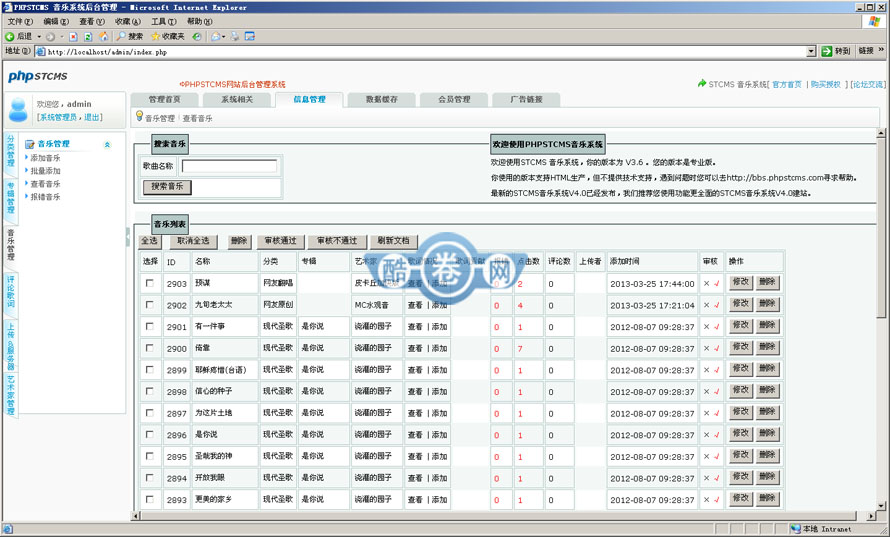Tick the checkbox for song 2901 有一件事
The height and width of the screenshot is (537, 890).
click(150, 326)
